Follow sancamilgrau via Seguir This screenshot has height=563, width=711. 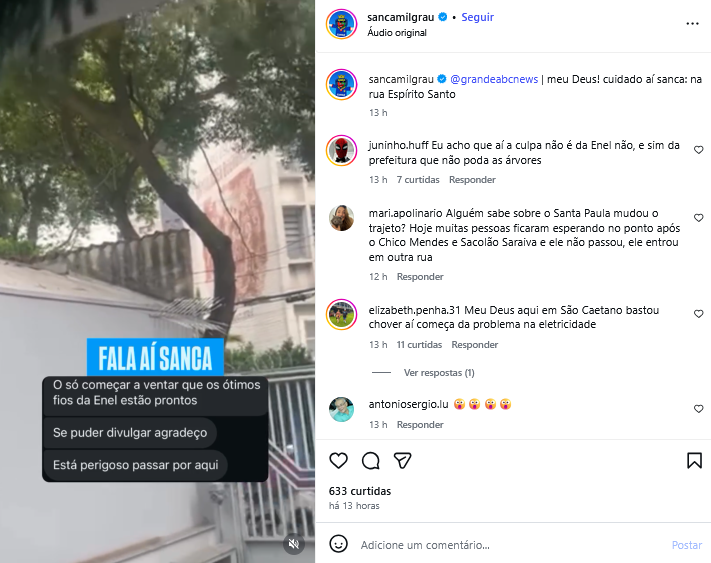click(477, 17)
